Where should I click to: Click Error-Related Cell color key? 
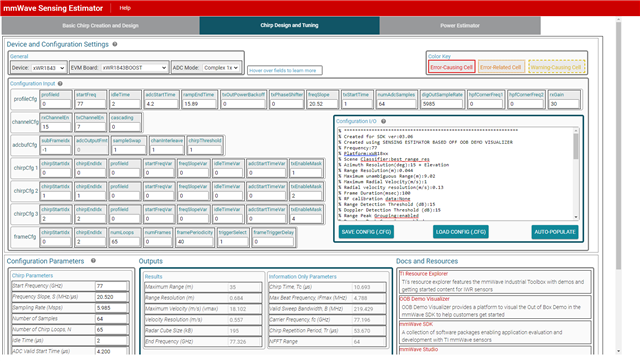[500, 67]
